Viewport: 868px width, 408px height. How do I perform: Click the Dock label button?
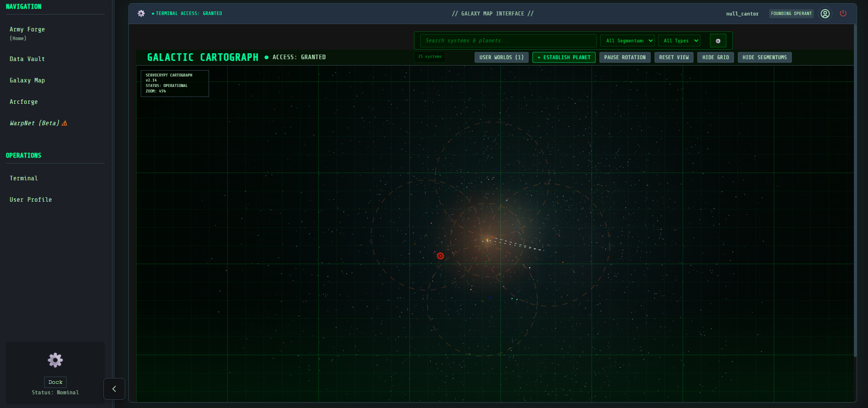[55, 382]
